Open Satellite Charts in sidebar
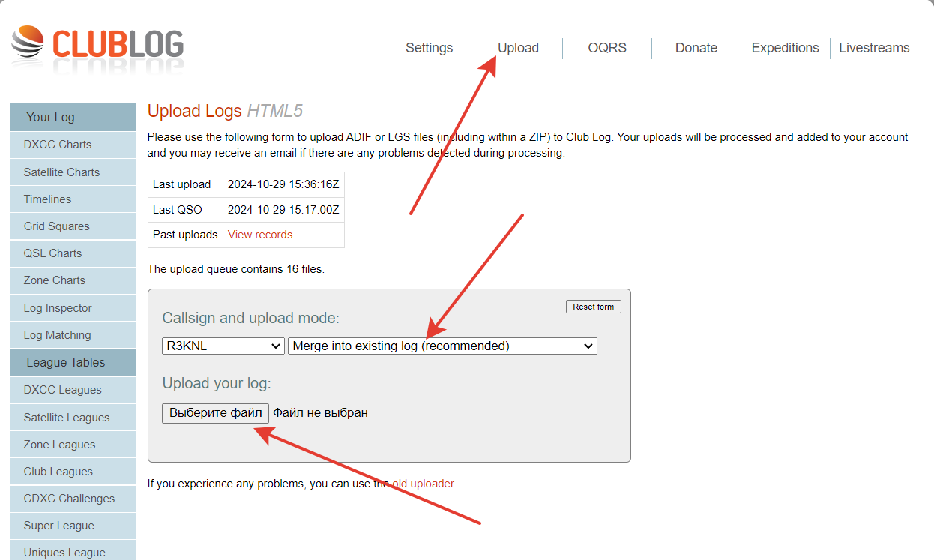The height and width of the screenshot is (560, 934). tap(73, 172)
